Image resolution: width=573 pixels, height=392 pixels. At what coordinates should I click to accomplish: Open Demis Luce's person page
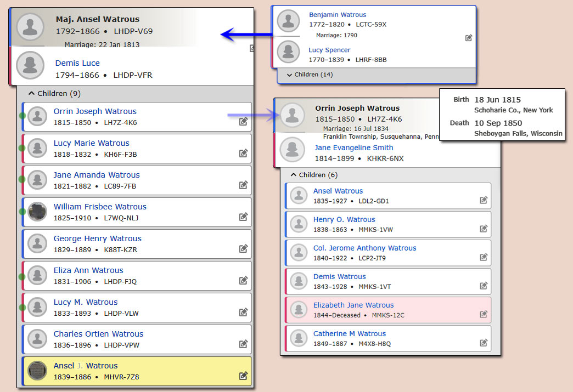[x=77, y=63]
